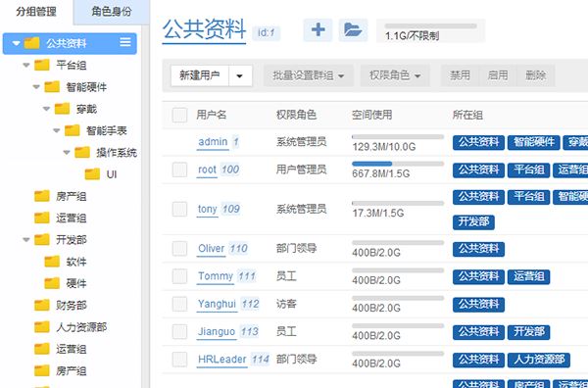Click the 公共资料 folder icon in tree

pyautogui.click(x=32, y=43)
